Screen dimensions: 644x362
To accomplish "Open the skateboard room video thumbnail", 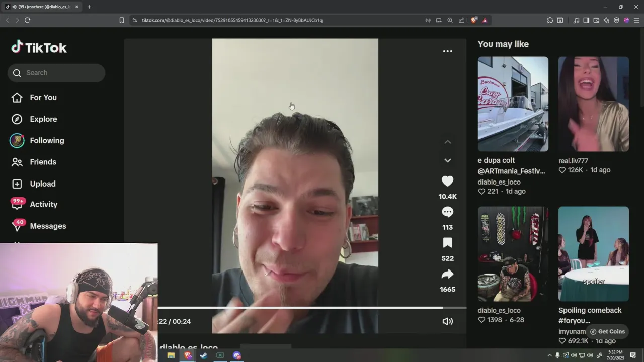I will [513, 254].
